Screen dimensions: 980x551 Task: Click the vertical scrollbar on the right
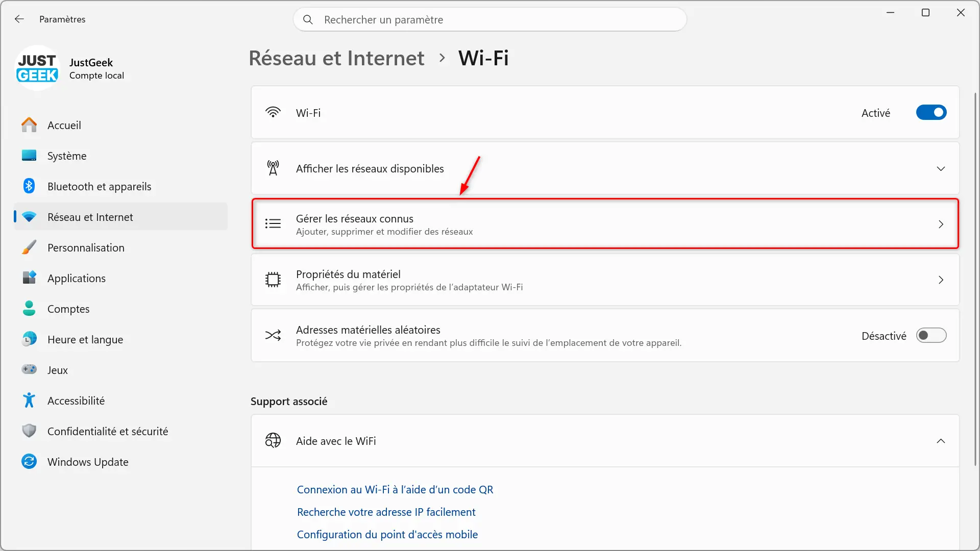[x=975, y=278]
